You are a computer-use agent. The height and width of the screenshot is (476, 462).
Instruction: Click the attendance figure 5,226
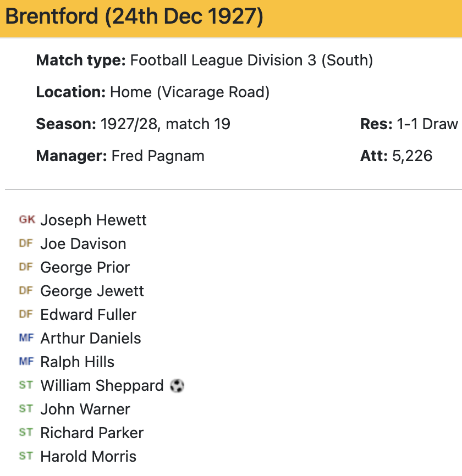(x=412, y=156)
